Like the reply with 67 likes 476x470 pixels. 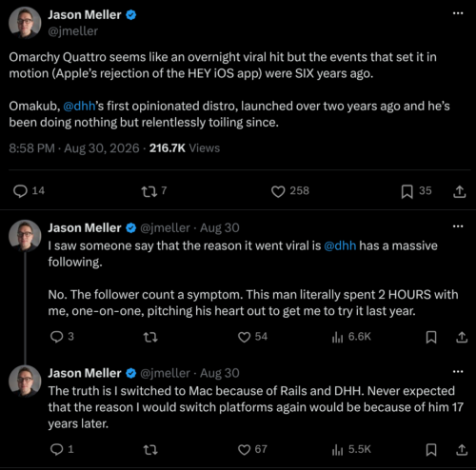(x=244, y=450)
